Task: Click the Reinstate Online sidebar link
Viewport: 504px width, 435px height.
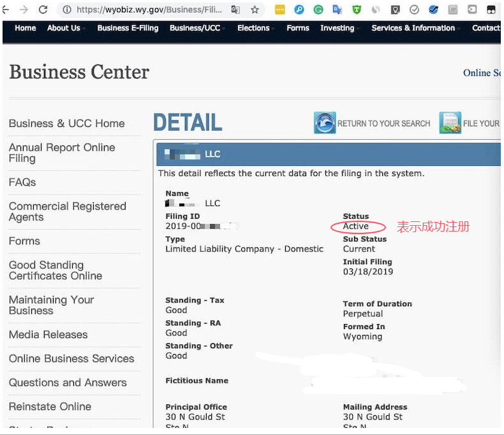Action: pyautogui.click(x=50, y=406)
